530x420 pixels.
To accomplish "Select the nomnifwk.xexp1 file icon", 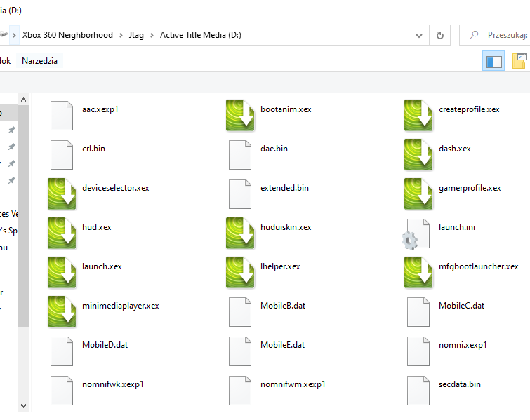I will (62, 391).
